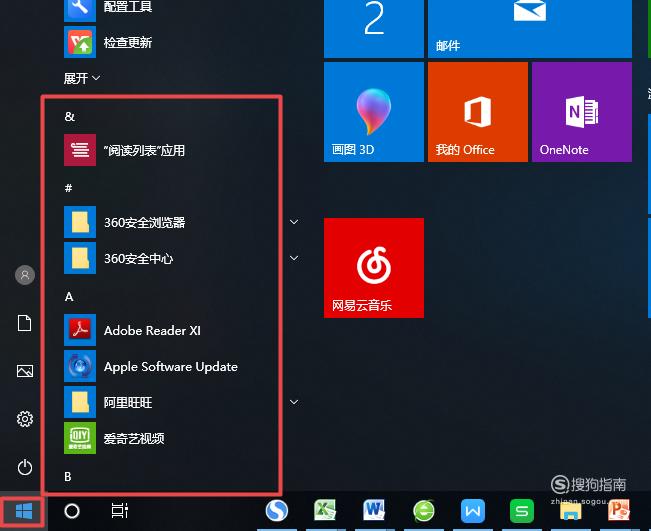This screenshot has width=651, height=531.
Task: Open Settings gear in Start sidebar
Action: pos(25,419)
